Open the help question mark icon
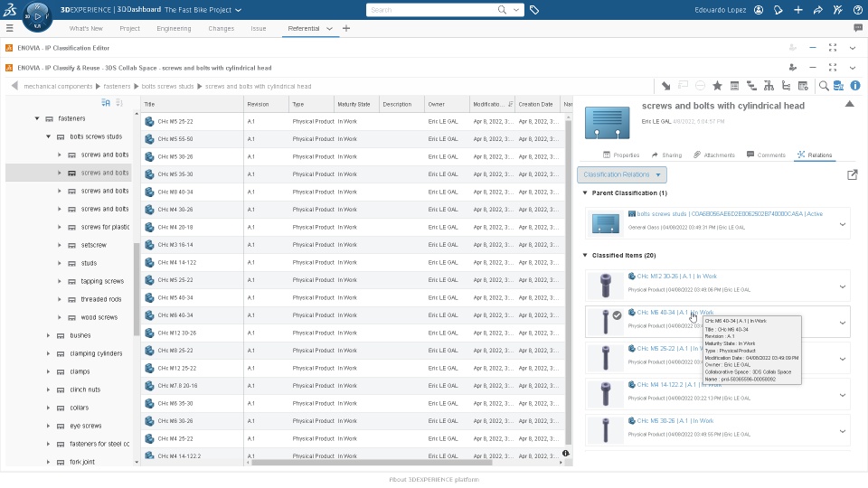 pyautogui.click(x=857, y=10)
